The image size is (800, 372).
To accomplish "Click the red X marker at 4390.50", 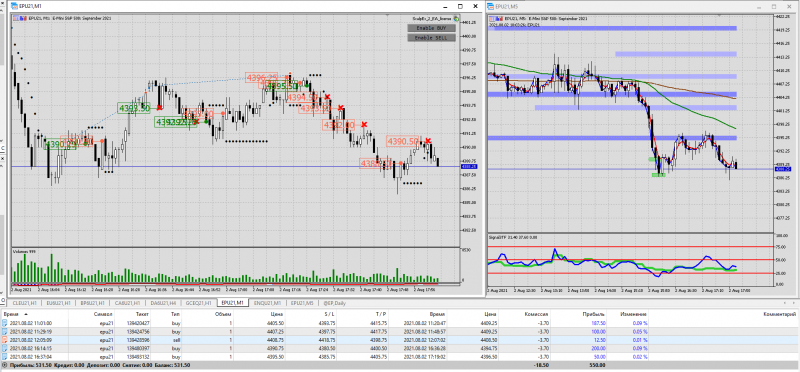I will [x=428, y=141].
